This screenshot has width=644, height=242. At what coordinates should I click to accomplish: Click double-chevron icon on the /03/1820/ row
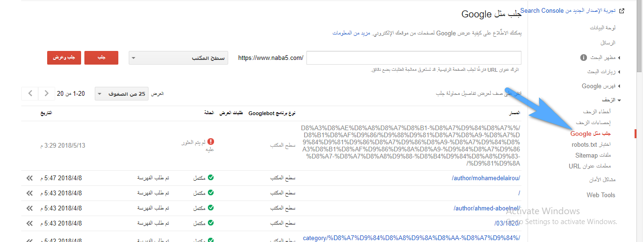click(30, 223)
